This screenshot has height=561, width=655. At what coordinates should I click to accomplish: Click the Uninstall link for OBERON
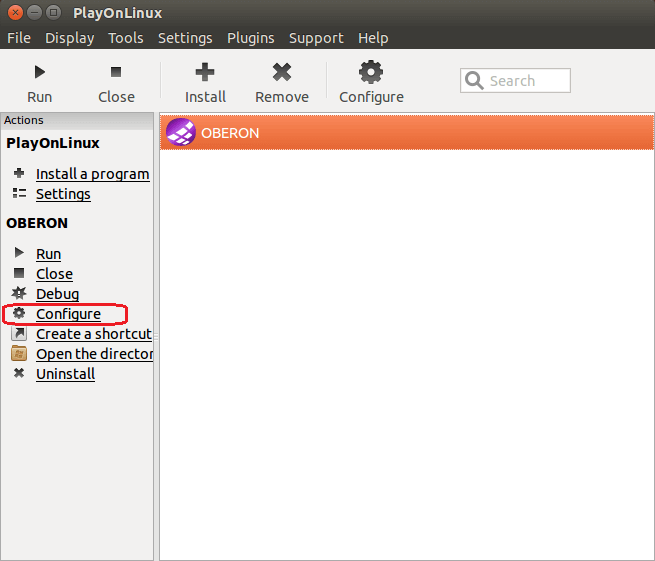[65, 374]
